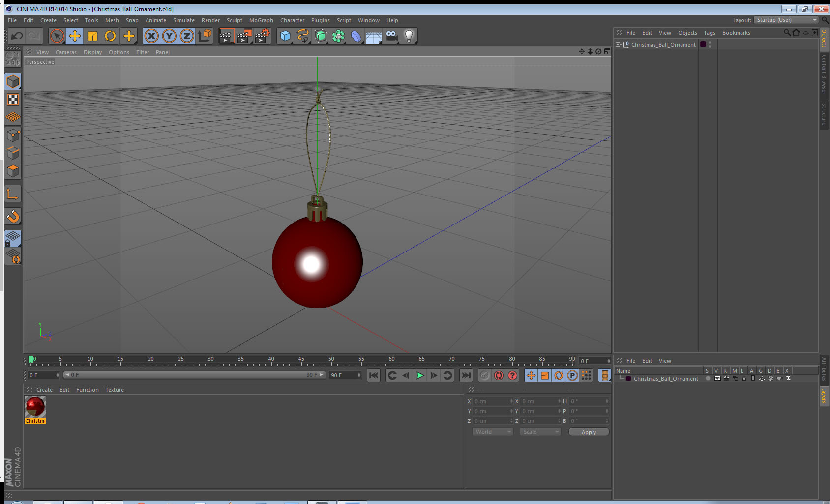Screen dimensions: 830x504
Task: Activate the Scale tool
Action: click(x=92, y=36)
